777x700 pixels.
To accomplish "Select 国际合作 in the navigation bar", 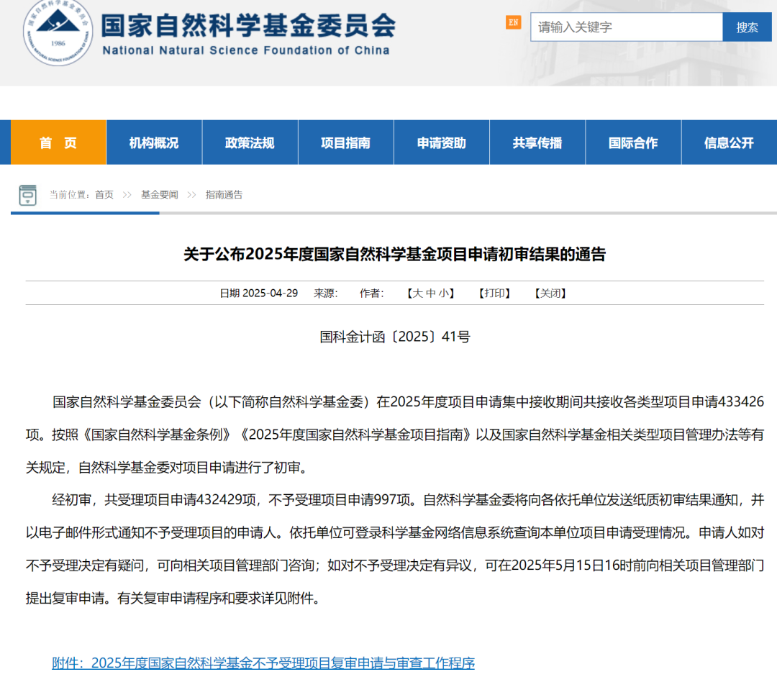I will pyautogui.click(x=633, y=142).
